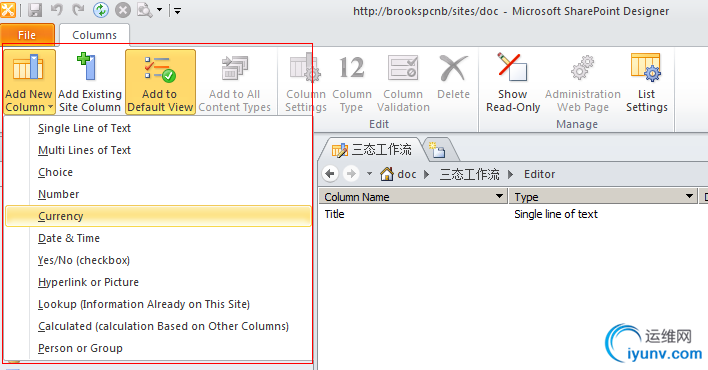Screen dimensions: 708x370
Task: Click the Redo arrow icon
Action: (78, 10)
